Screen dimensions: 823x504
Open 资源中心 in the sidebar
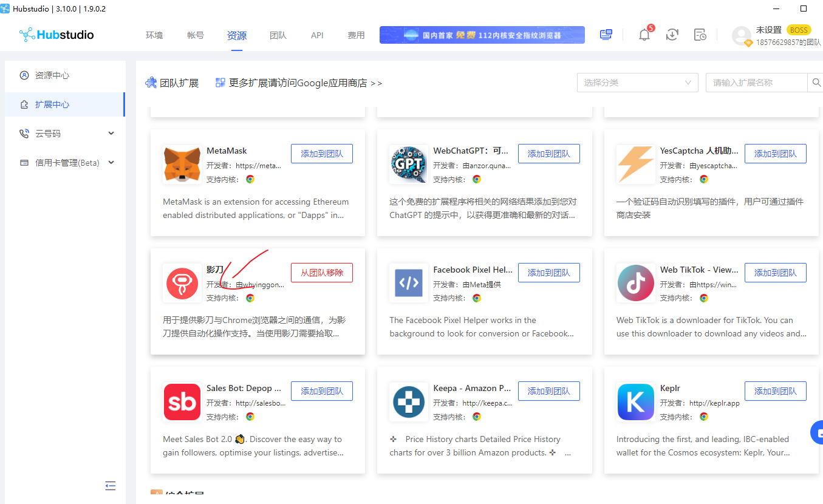(65, 75)
